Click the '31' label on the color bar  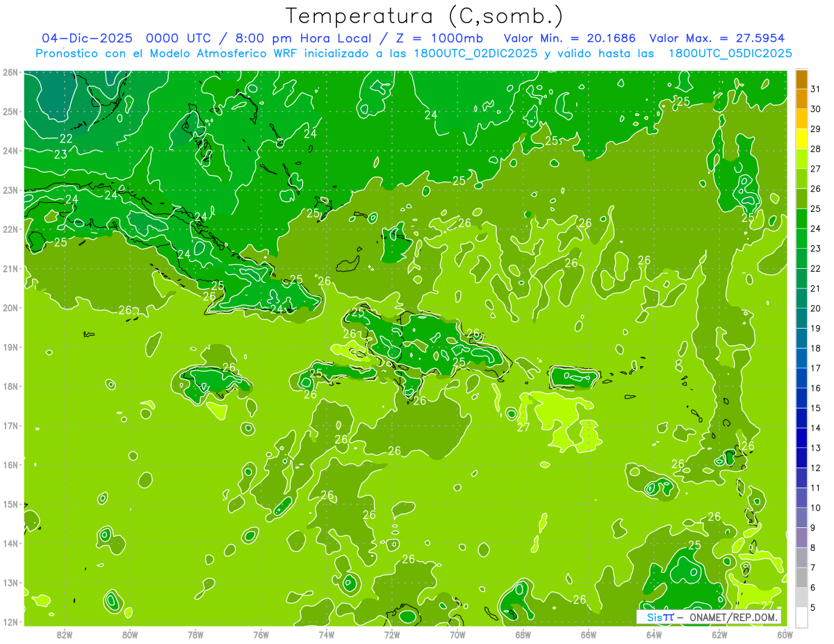coord(815,88)
